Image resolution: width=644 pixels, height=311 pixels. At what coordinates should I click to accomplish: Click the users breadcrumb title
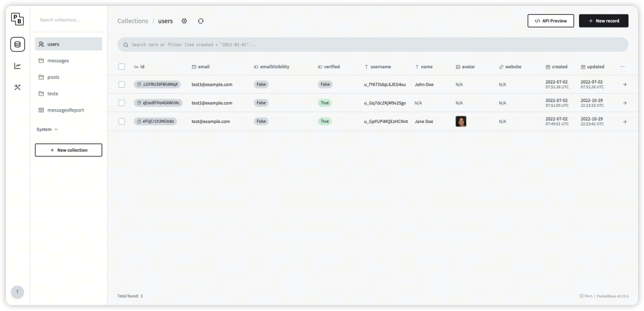[x=166, y=21]
